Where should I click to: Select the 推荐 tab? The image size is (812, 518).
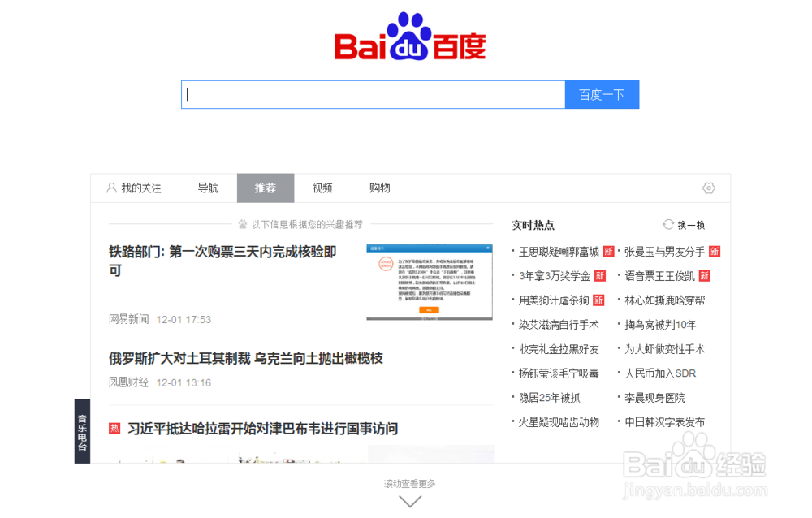(266, 188)
